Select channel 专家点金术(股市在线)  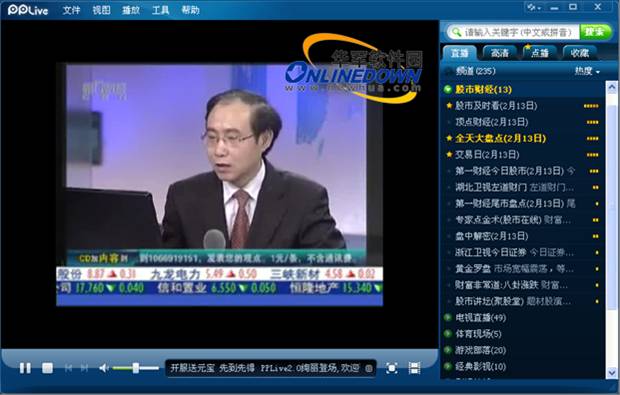click(498, 219)
